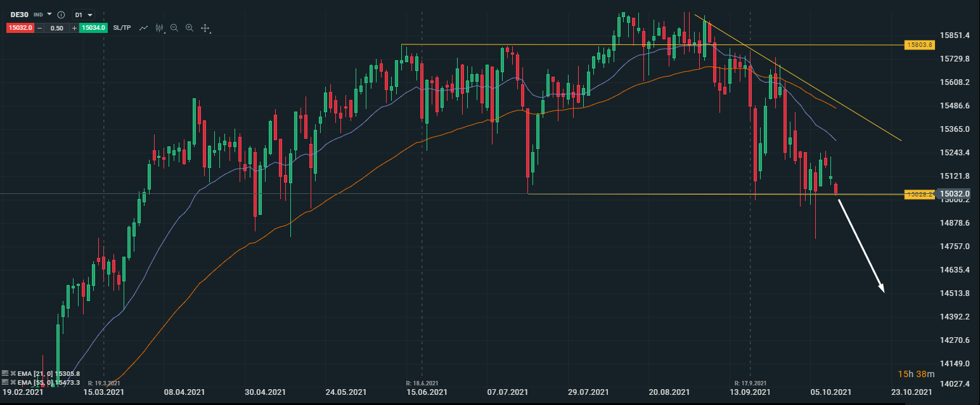Open the line drawing tools icon
The height and width of the screenshot is (405, 980).
pyautogui.click(x=144, y=28)
